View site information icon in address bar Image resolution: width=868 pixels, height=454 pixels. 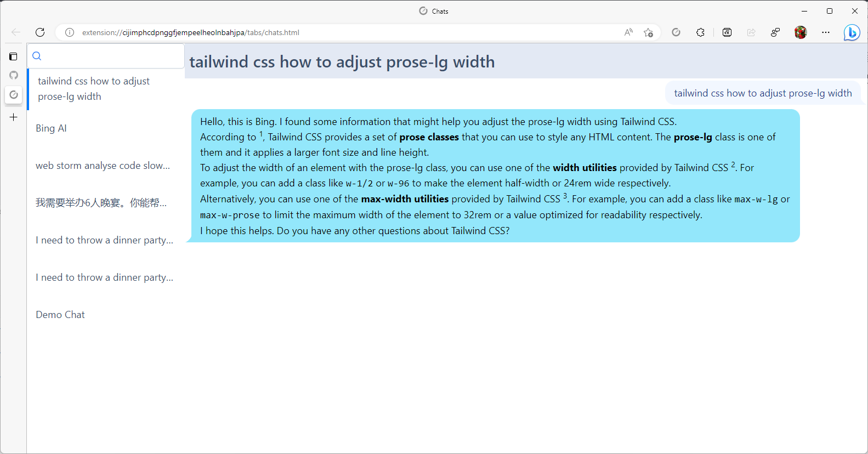pos(70,32)
